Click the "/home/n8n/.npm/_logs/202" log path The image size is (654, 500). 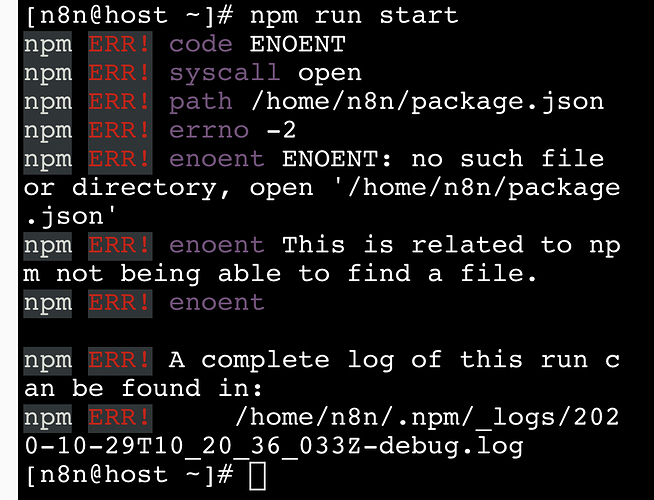(x=441, y=417)
